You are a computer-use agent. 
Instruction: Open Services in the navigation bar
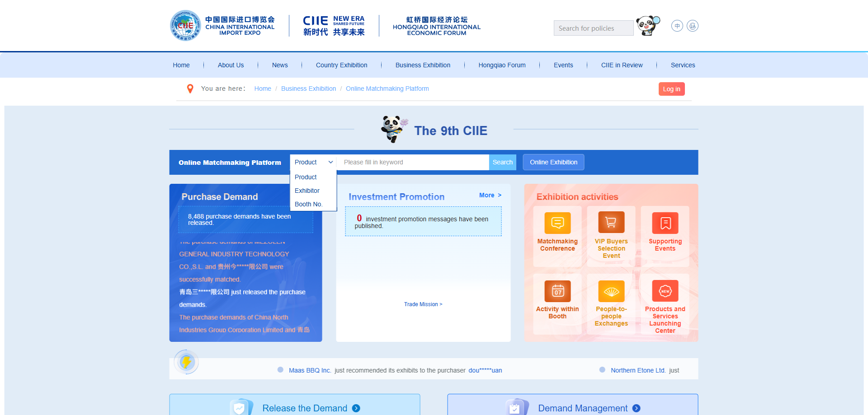pos(683,65)
